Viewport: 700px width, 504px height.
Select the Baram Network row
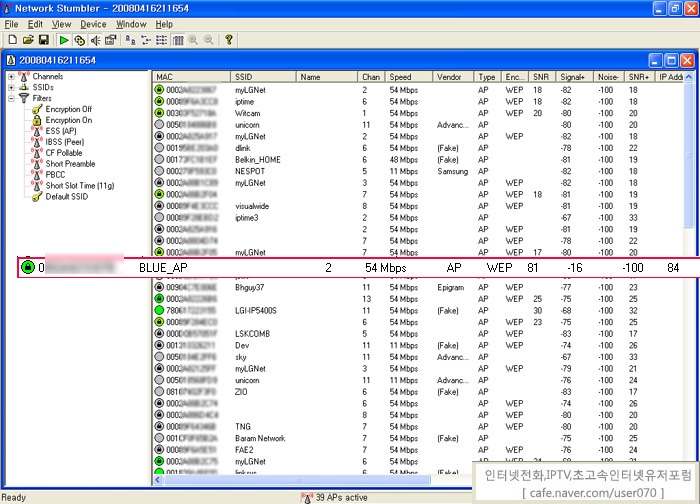(x=418, y=438)
